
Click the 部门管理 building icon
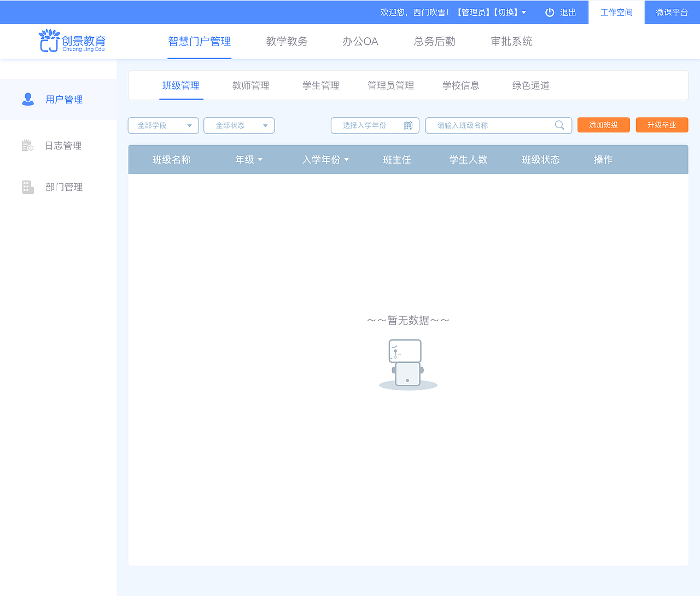tap(28, 187)
